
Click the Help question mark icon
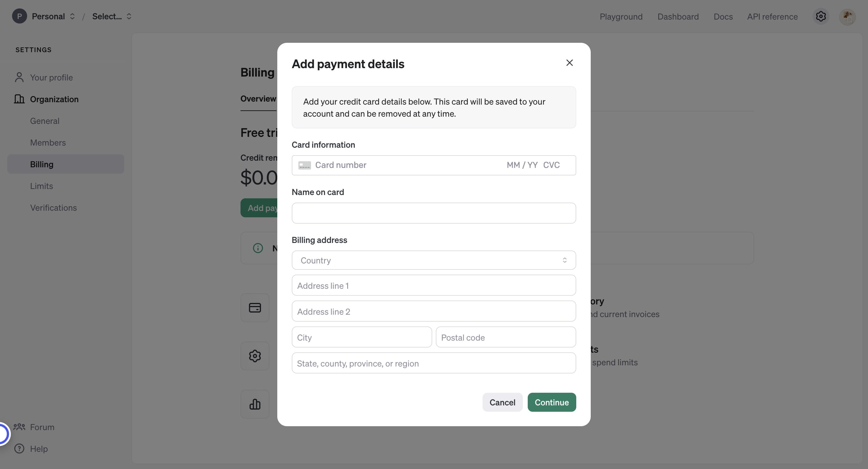coord(19,449)
